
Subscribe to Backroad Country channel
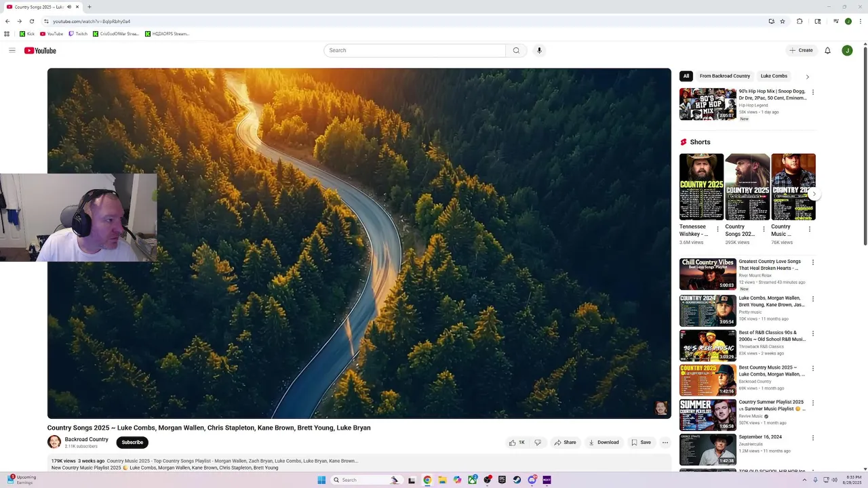(x=132, y=443)
